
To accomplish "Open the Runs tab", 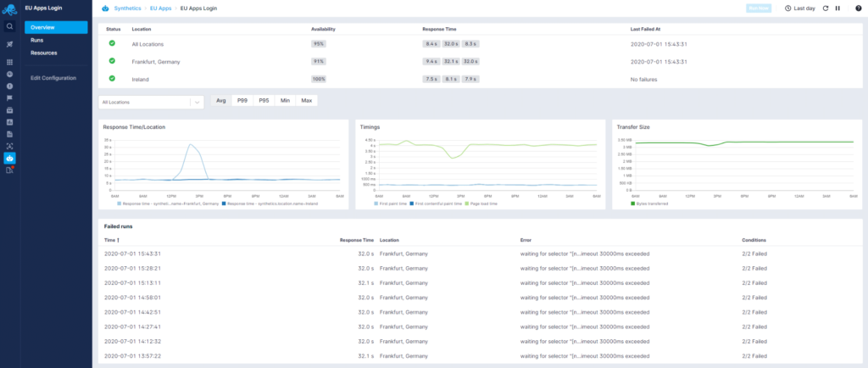I will 36,40.
